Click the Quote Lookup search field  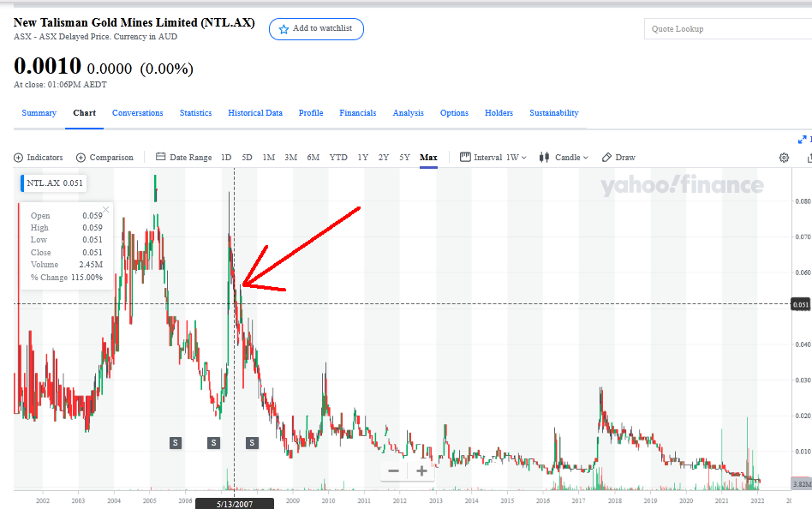click(728, 29)
